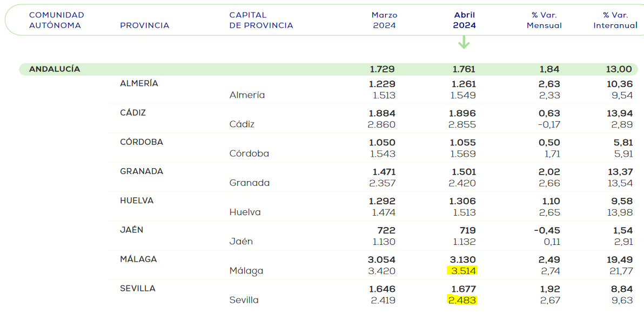Select the CÁDIZ province label
This screenshot has height=313, width=644.
tap(133, 112)
